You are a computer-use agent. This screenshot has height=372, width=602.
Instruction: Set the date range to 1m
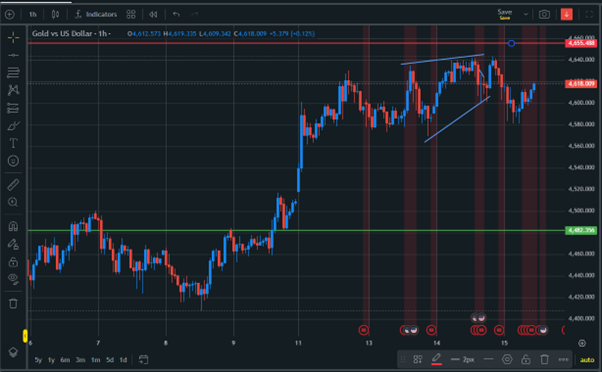[x=96, y=360]
